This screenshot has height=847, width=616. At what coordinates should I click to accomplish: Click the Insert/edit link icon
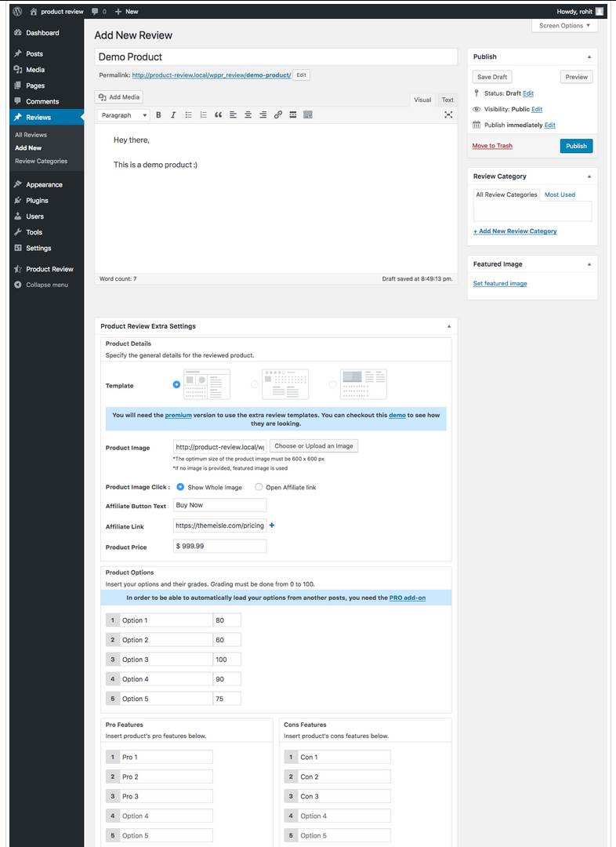tap(277, 115)
